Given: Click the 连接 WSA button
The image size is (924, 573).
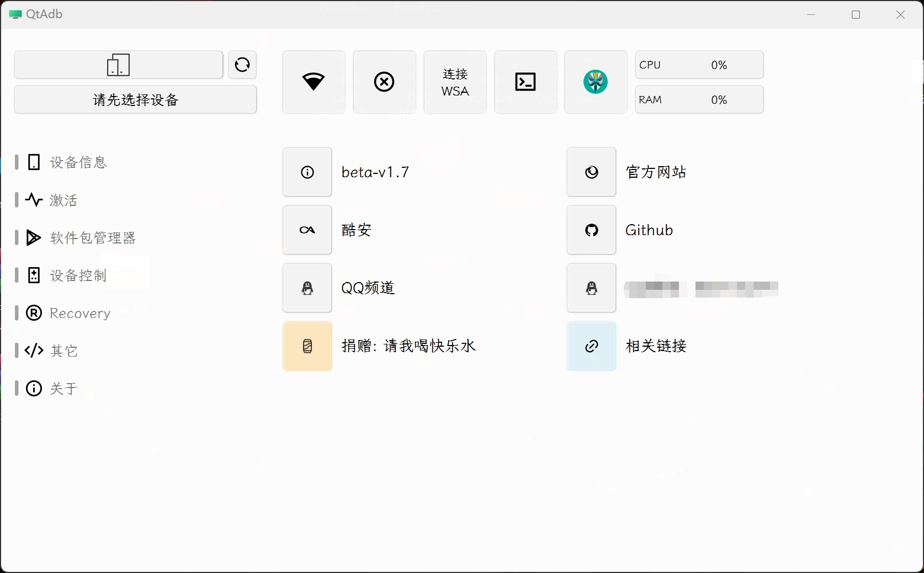Looking at the screenshot, I should pyautogui.click(x=455, y=82).
